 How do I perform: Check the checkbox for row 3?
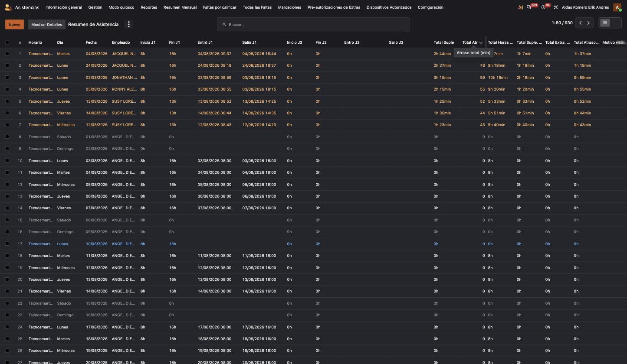point(7,78)
